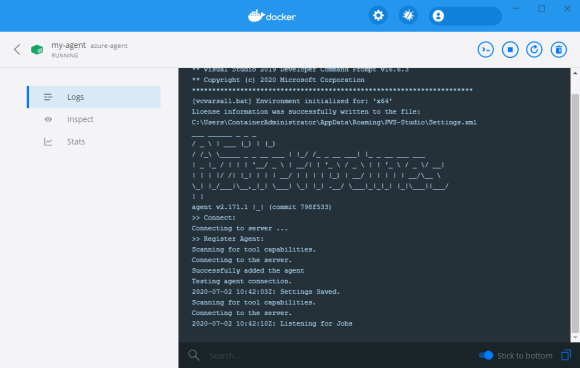Copy logs to clipboard icon
The height and width of the screenshot is (368, 580).
coord(566,355)
